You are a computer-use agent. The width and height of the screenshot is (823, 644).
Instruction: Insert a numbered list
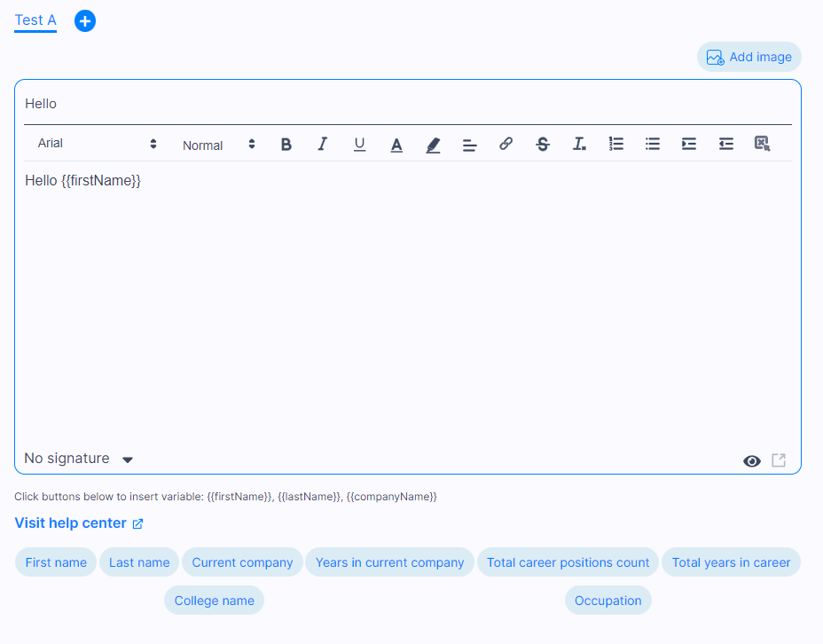coord(616,144)
